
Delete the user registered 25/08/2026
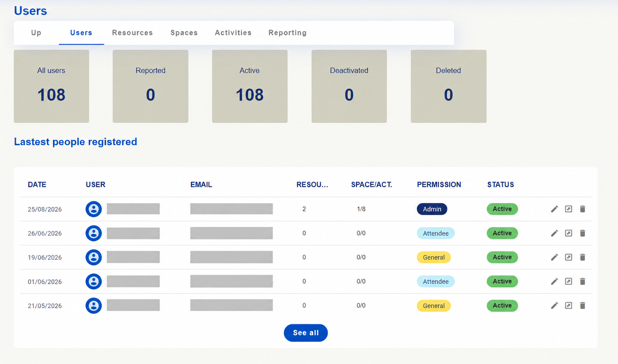click(x=582, y=209)
